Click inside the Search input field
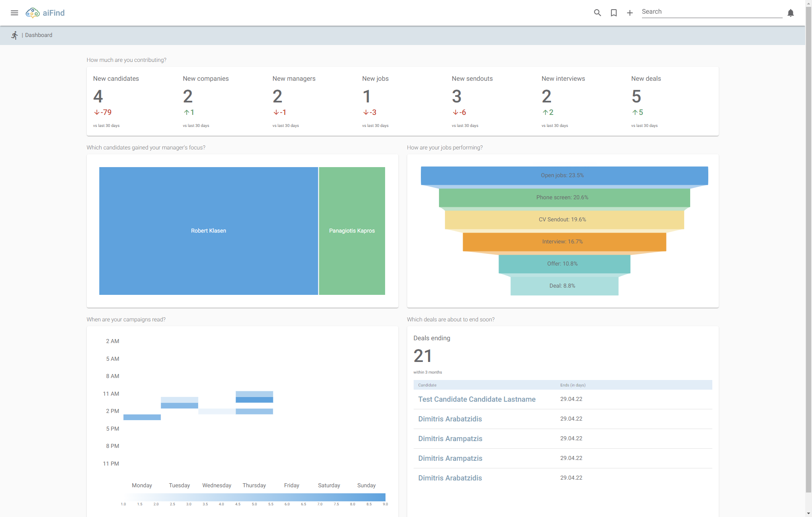Viewport: 812px width, 517px height. pos(712,11)
